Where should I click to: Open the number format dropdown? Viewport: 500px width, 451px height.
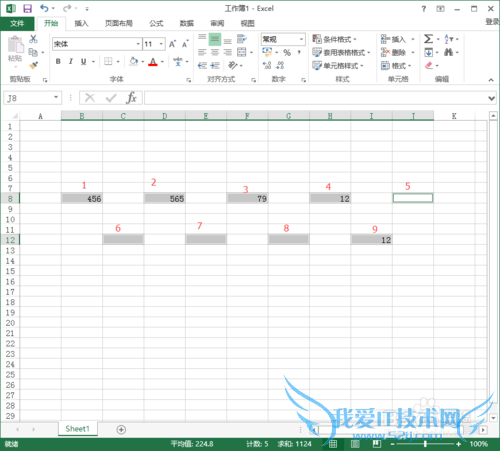pyautogui.click(x=301, y=39)
